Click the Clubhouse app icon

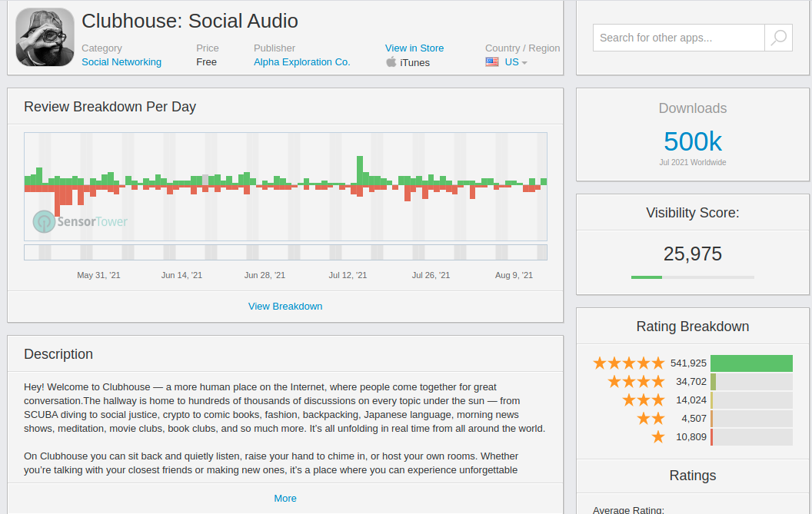point(45,37)
